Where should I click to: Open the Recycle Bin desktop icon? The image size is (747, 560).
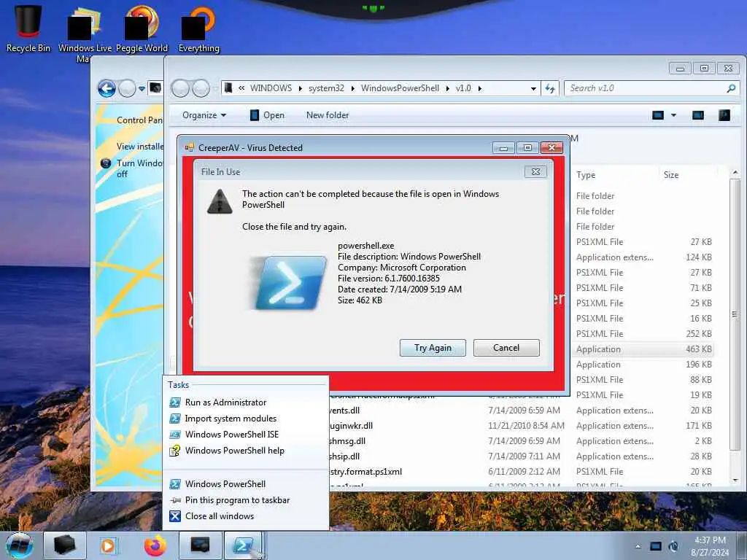[28, 28]
